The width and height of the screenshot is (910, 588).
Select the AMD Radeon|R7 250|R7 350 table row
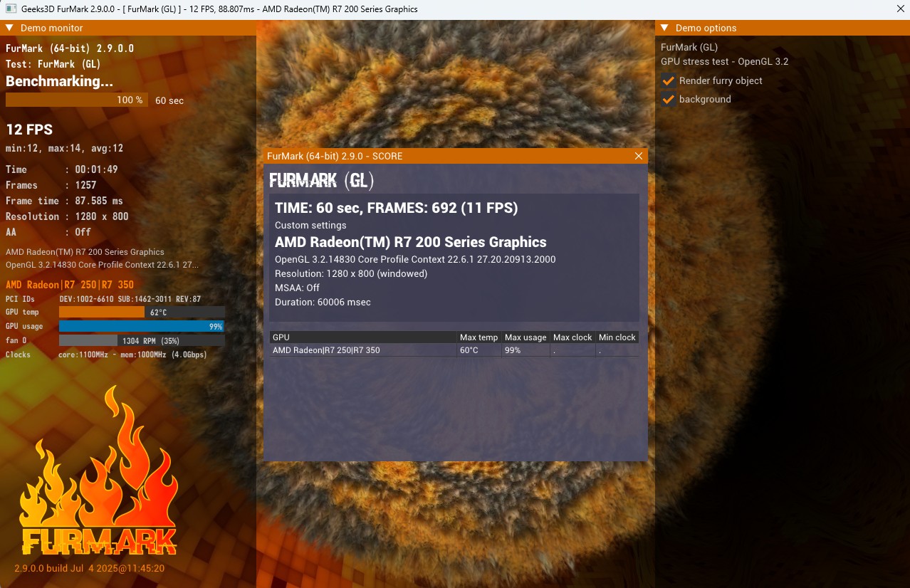pyautogui.click(x=454, y=350)
